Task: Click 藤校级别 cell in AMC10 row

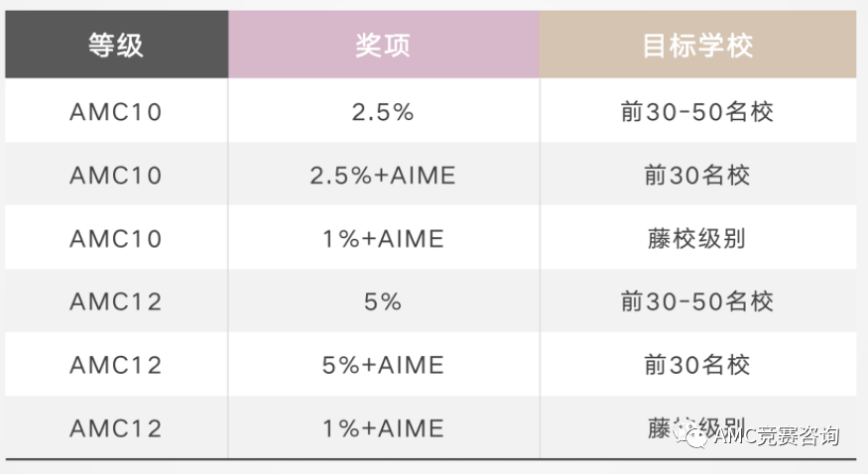Action: click(697, 239)
